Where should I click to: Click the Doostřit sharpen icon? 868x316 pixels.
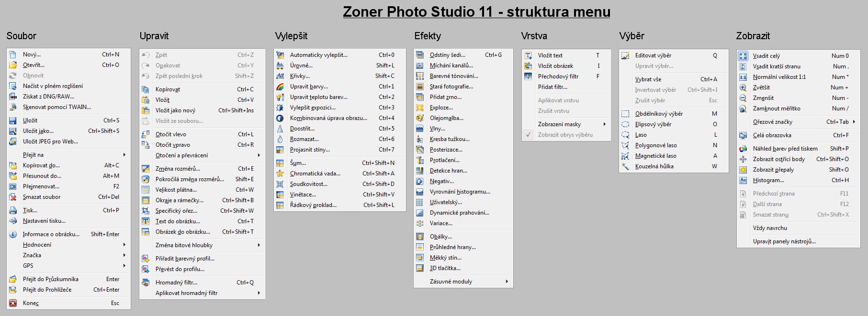click(x=280, y=129)
